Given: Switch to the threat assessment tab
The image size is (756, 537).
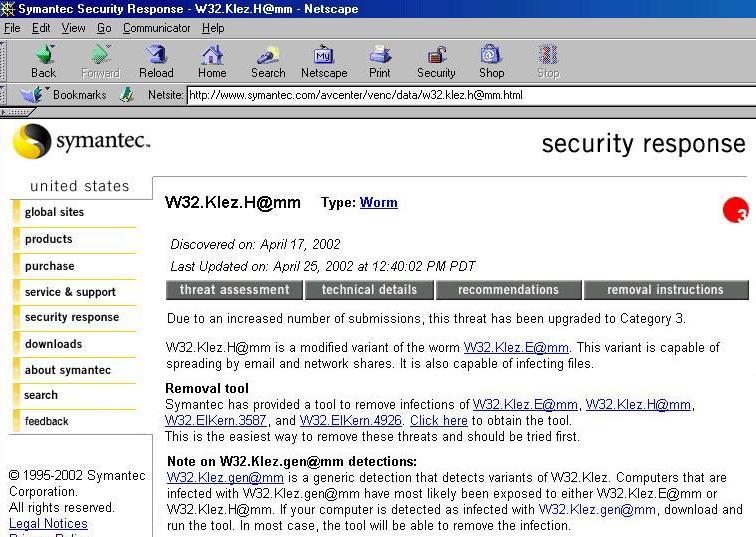Looking at the screenshot, I should (234, 290).
